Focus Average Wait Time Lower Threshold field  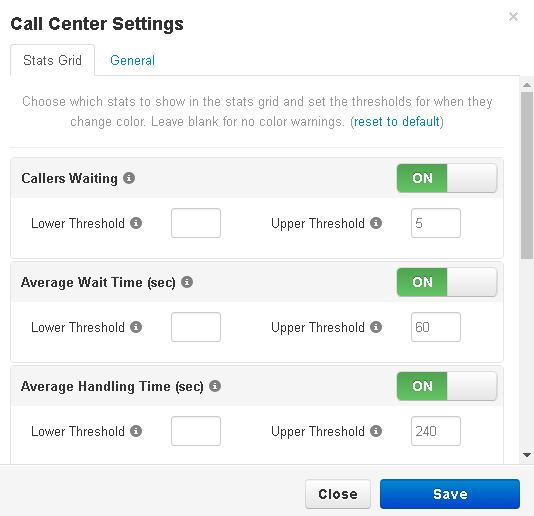[x=196, y=327]
